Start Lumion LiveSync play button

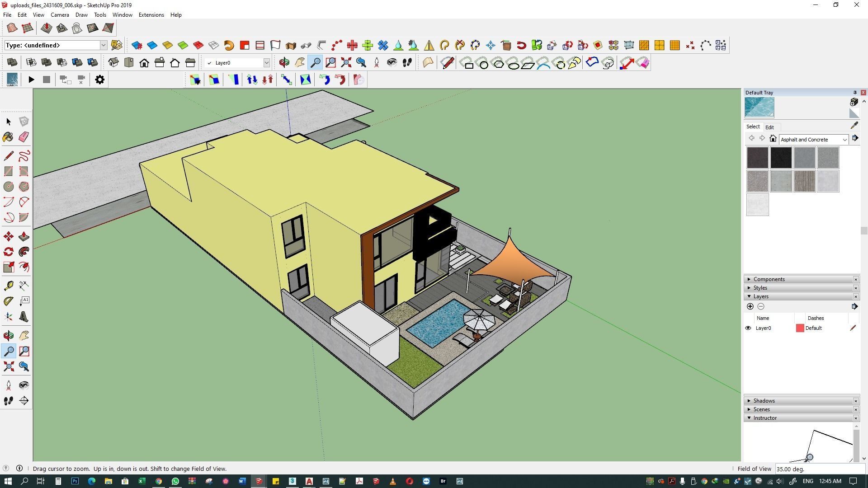click(31, 80)
